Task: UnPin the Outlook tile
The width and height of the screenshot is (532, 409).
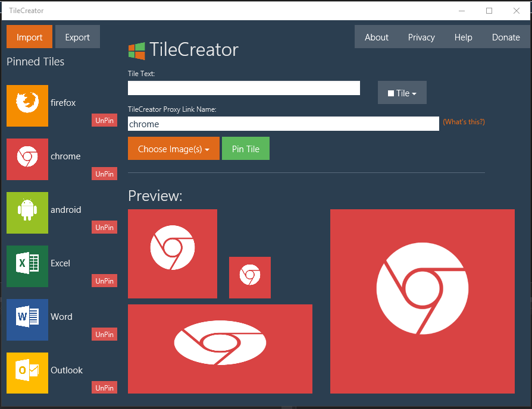Action: tap(104, 387)
